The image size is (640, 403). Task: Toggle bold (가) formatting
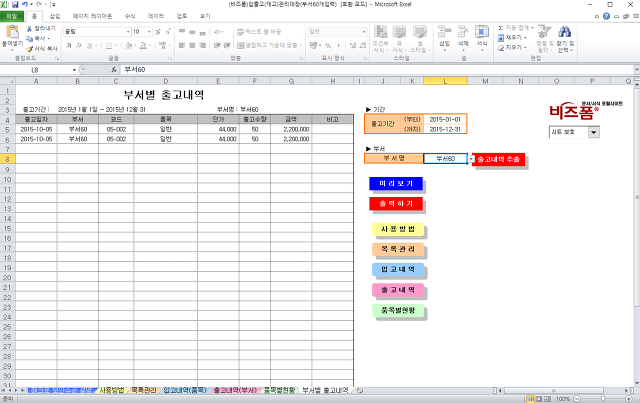pos(69,45)
